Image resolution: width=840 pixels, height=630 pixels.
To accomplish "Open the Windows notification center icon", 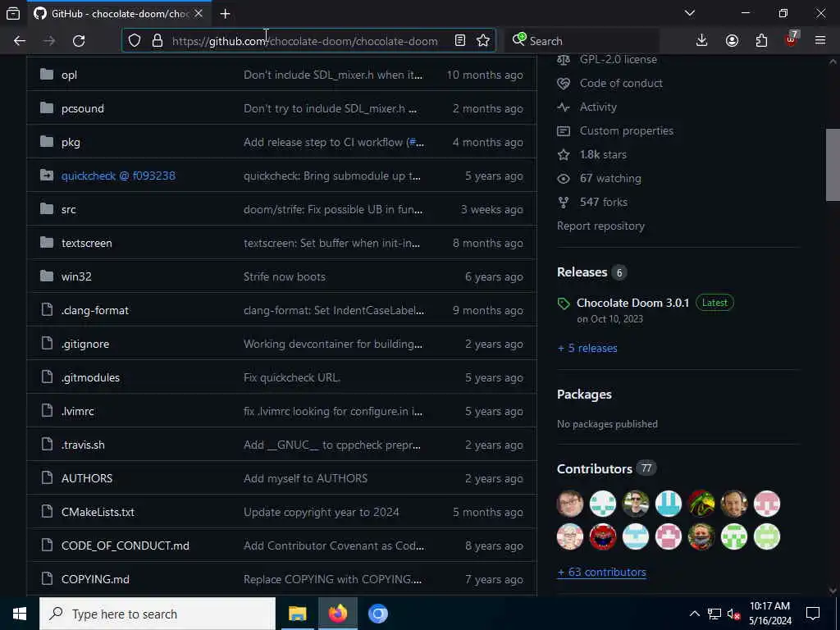I will (x=813, y=614).
